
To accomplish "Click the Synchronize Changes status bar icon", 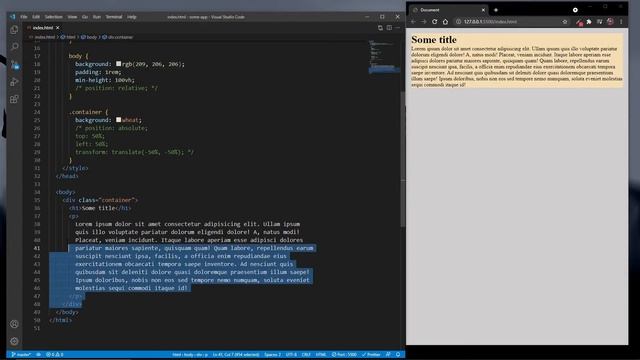I will [x=39, y=354].
